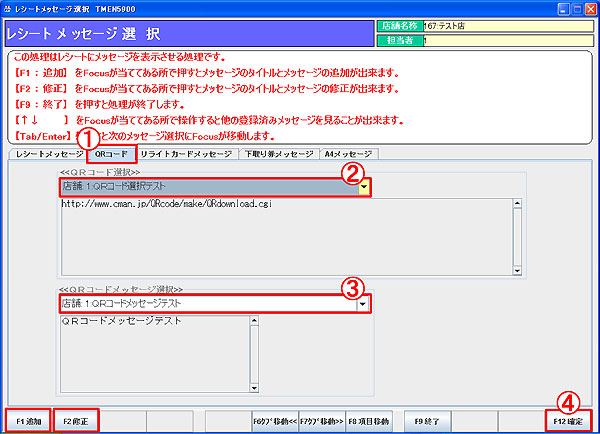Click the F6 タブ移動<< button
This screenshot has width=600, height=434.
coord(275,421)
